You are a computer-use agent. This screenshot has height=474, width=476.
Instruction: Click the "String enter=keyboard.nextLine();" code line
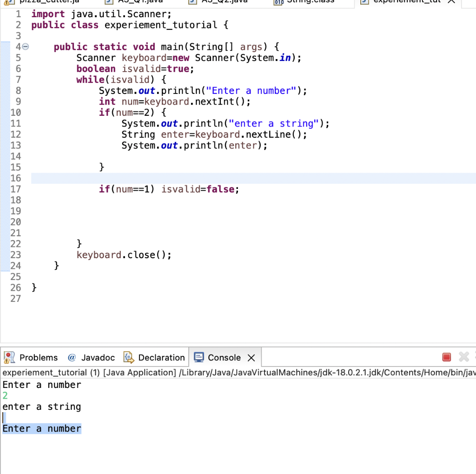(x=214, y=134)
